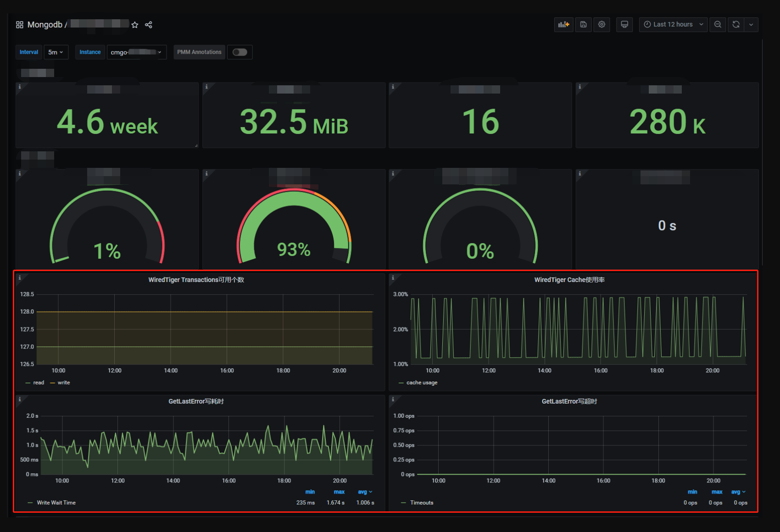The image size is (780, 532).
Task: Open the WiredTiger Cache panel title menu
Action: click(x=569, y=280)
